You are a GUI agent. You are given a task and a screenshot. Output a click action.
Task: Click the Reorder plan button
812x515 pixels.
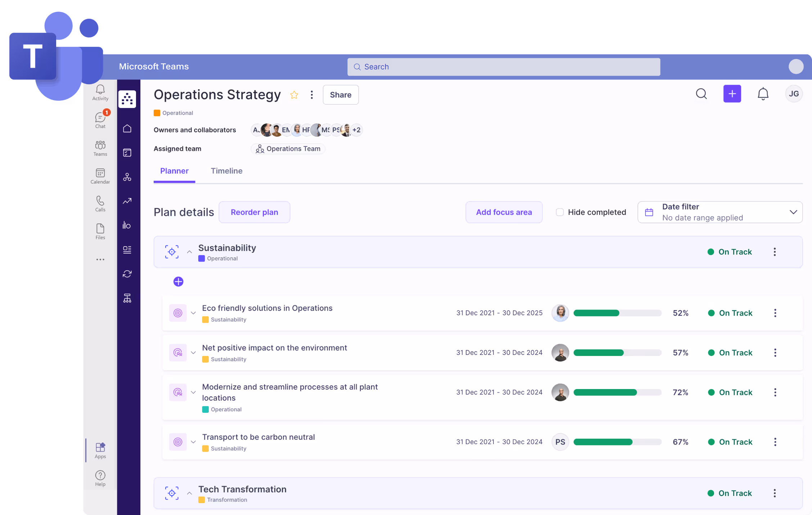(254, 212)
